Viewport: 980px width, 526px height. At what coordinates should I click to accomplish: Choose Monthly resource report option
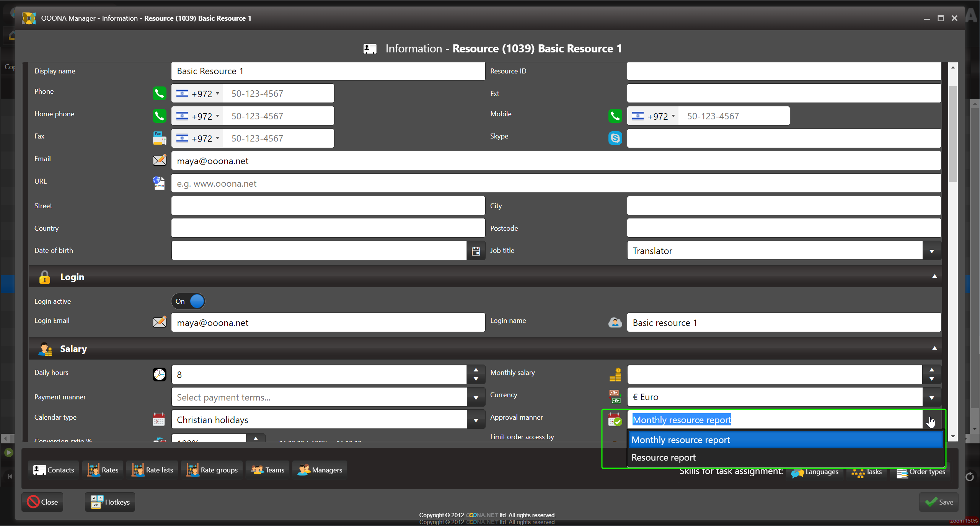click(680, 440)
